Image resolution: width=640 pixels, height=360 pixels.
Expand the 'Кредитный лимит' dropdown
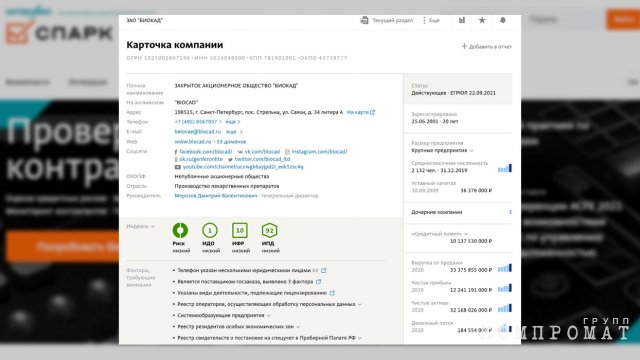pos(466,234)
